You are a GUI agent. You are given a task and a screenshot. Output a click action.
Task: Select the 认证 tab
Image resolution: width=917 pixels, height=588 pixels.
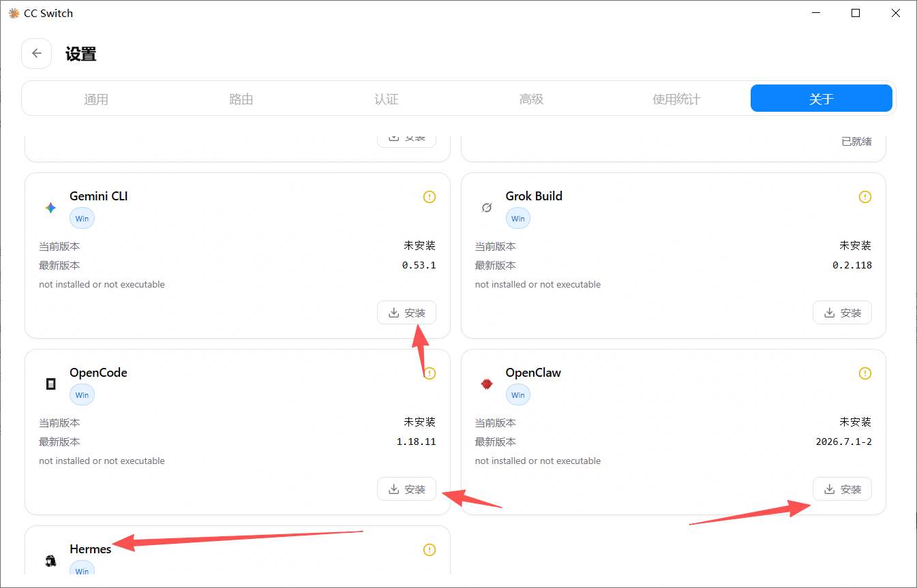click(387, 99)
